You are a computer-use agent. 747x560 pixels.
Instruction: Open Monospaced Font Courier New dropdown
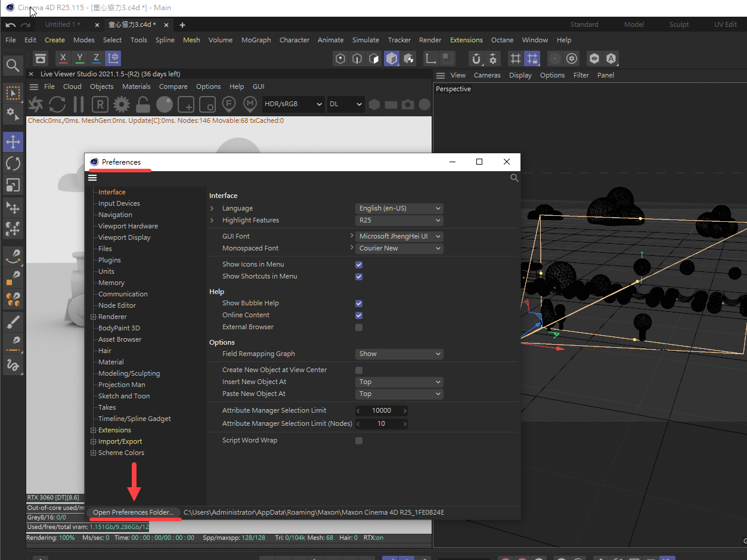(399, 248)
